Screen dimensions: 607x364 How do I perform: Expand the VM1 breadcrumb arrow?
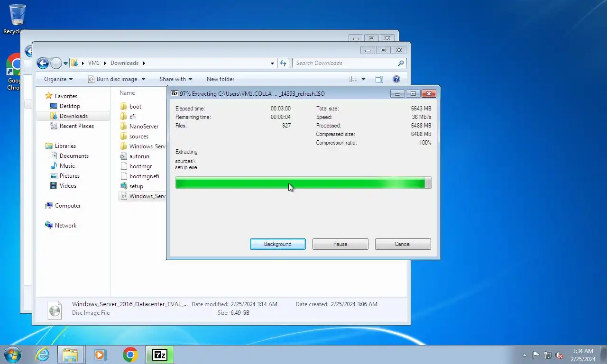coord(105,63)
